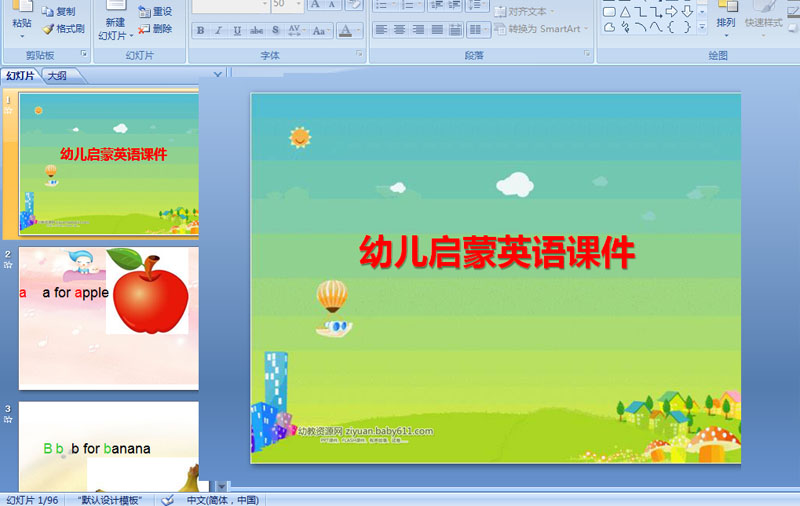Select slide 1 thumbnail
The height and width of the screenshot is (506, 800).
pyautogui.click(x=109, y=164)
